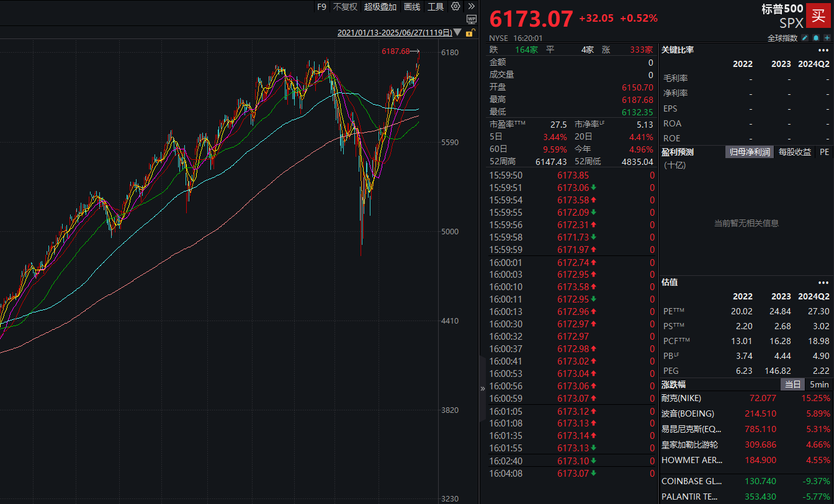Switch 涨跌幅 to the 当日 tab

click(792, 384)
